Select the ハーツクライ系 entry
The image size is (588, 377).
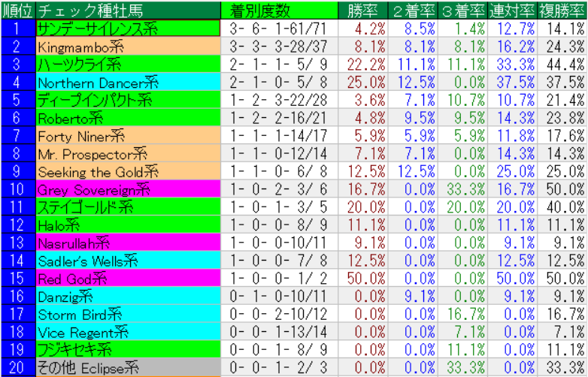(128, 65)
